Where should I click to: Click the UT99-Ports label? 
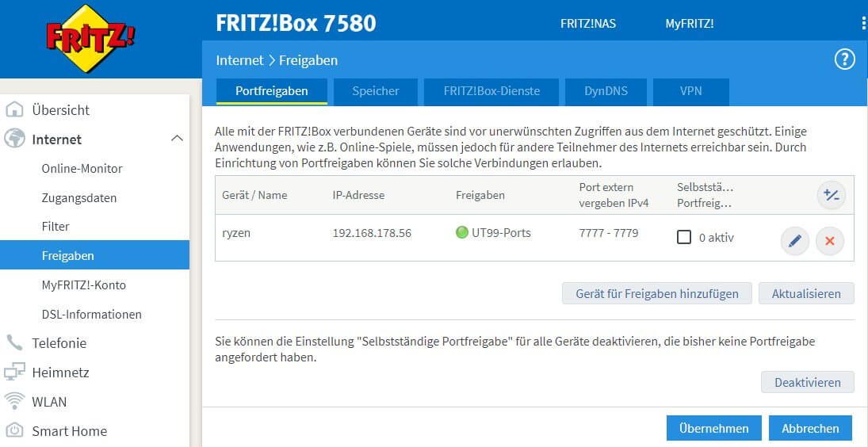501,233
